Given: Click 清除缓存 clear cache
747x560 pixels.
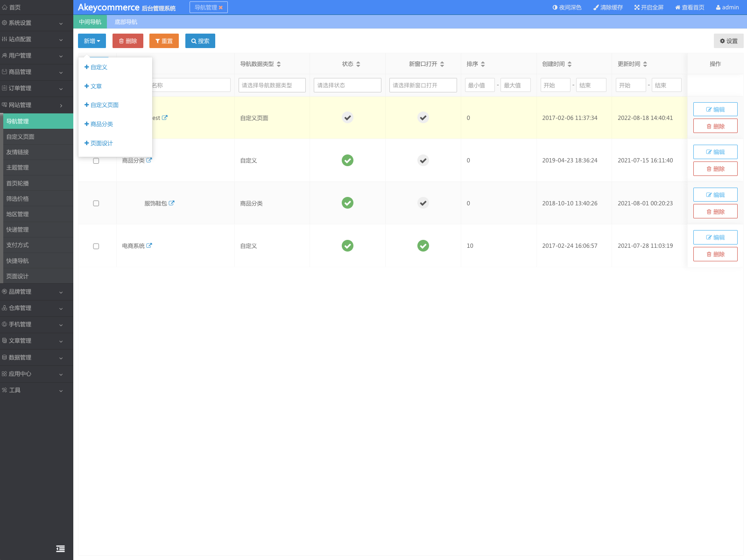Looking at the screenshot, I should pos(608,7).
